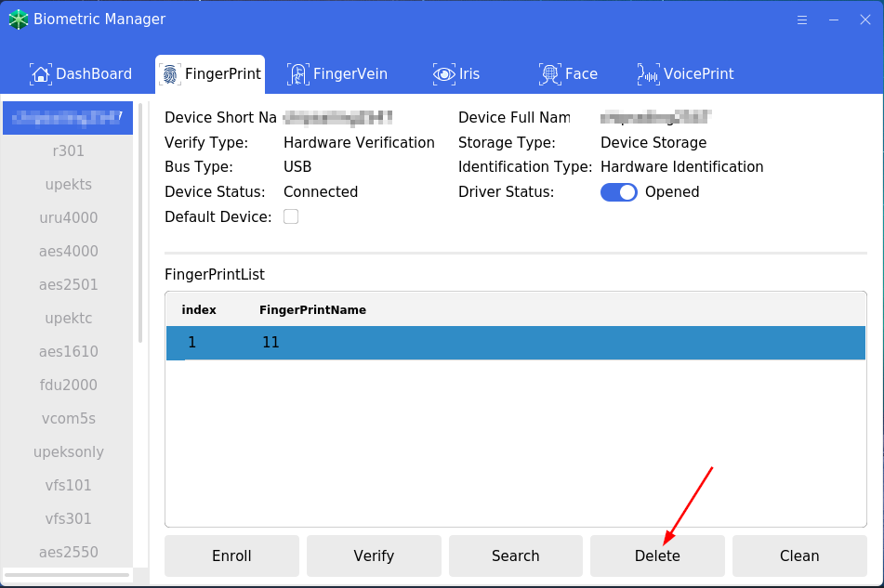Image resolution: width=884 pixels, height=588 pixels.
Task: Select fdu2000 device in the list
Action: tap(68, 385)
